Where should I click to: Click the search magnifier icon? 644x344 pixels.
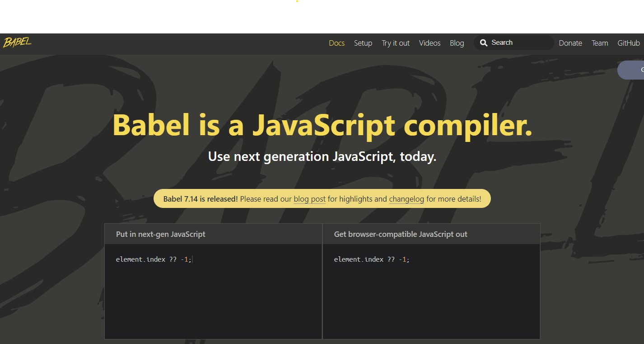pos(484,43)
